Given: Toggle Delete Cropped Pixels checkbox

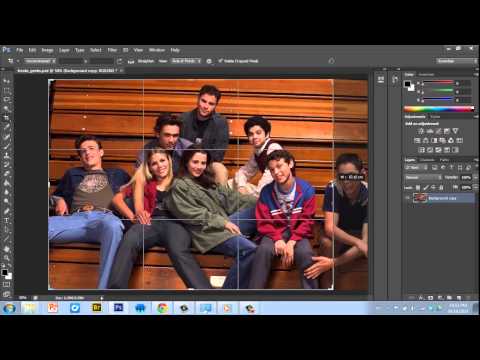Looking at the screenshot, I should (x=220, y=61).
